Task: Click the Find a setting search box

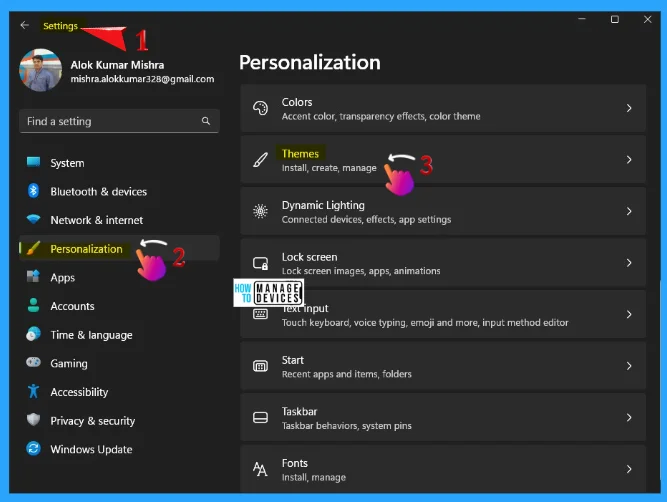Action: 119,121
